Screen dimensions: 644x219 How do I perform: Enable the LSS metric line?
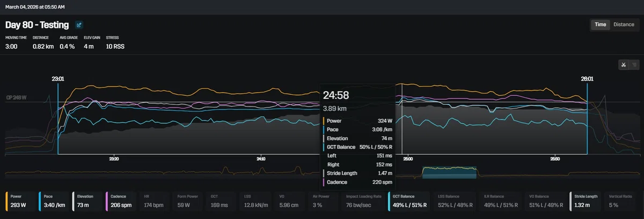pyautogui.click(x=255, y=201)
